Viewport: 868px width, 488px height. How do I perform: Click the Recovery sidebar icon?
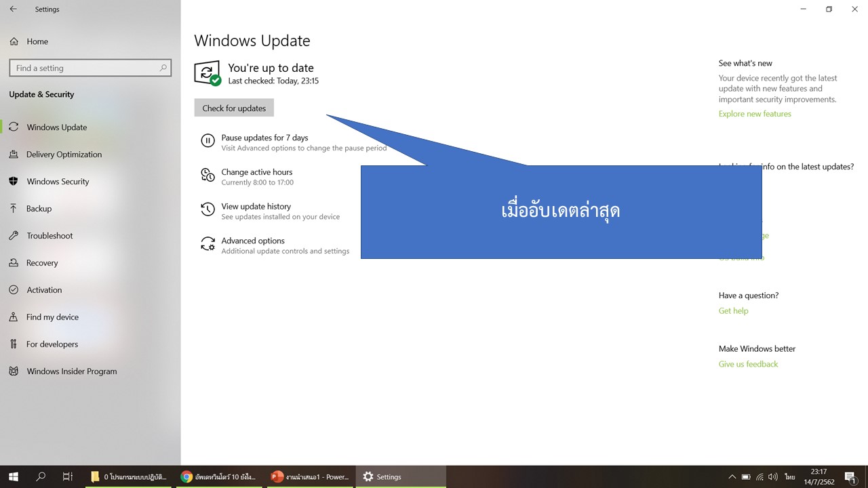tap(14, 262)
